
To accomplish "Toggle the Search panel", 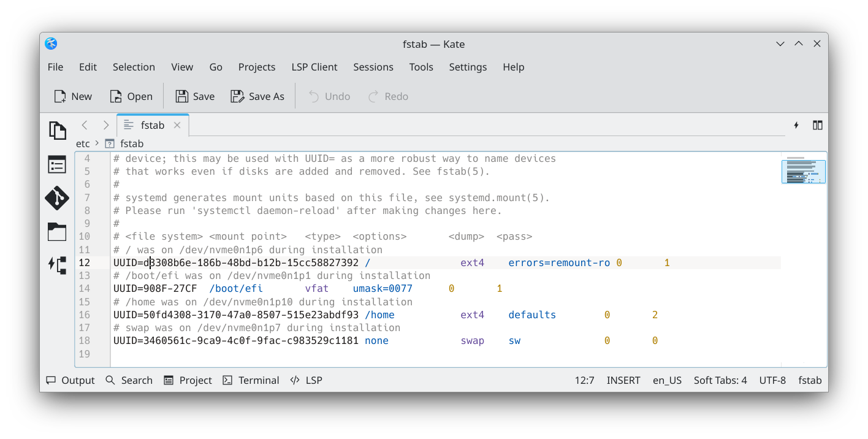I will (x=129, y=380).
